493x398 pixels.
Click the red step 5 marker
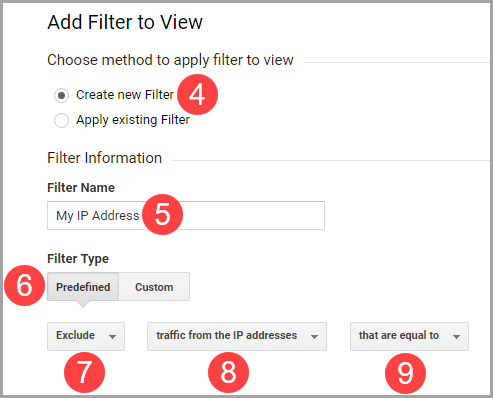click(163, 214)
